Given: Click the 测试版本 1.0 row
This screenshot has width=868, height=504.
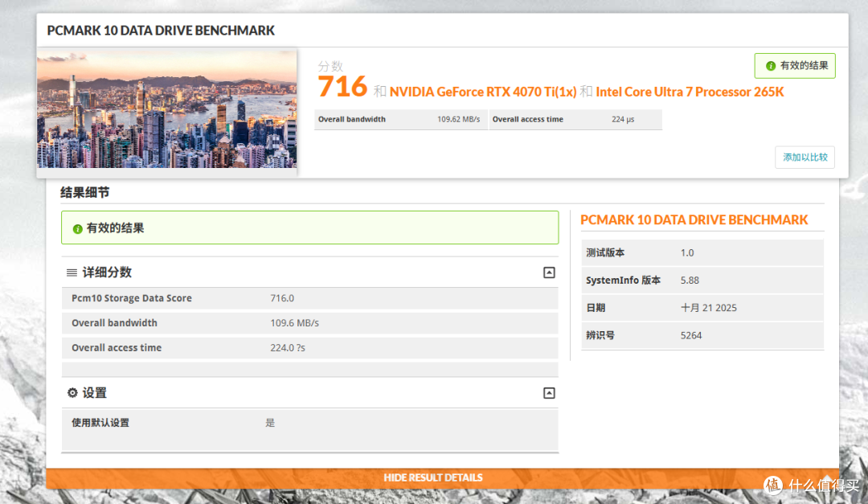Looking at the screenshot, I should tap(702, 252).
